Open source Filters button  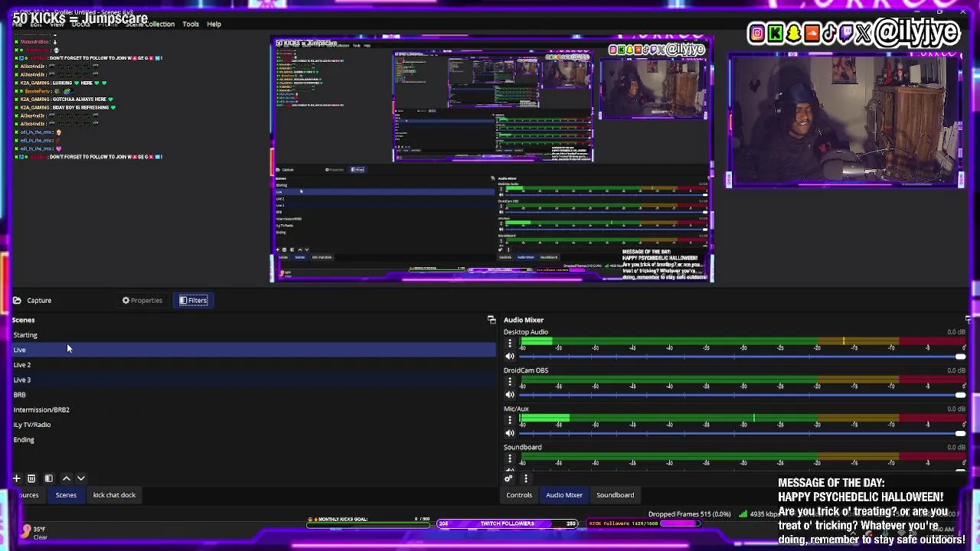coord(193,301)
